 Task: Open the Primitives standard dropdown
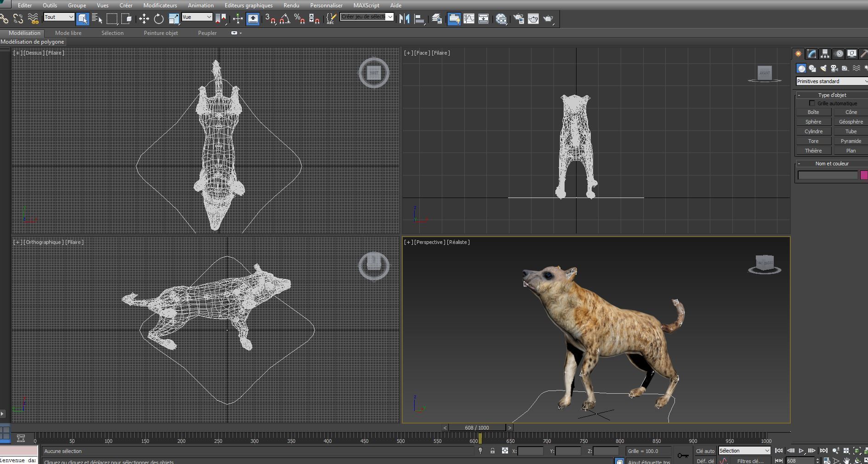click(x=832, y=81)
